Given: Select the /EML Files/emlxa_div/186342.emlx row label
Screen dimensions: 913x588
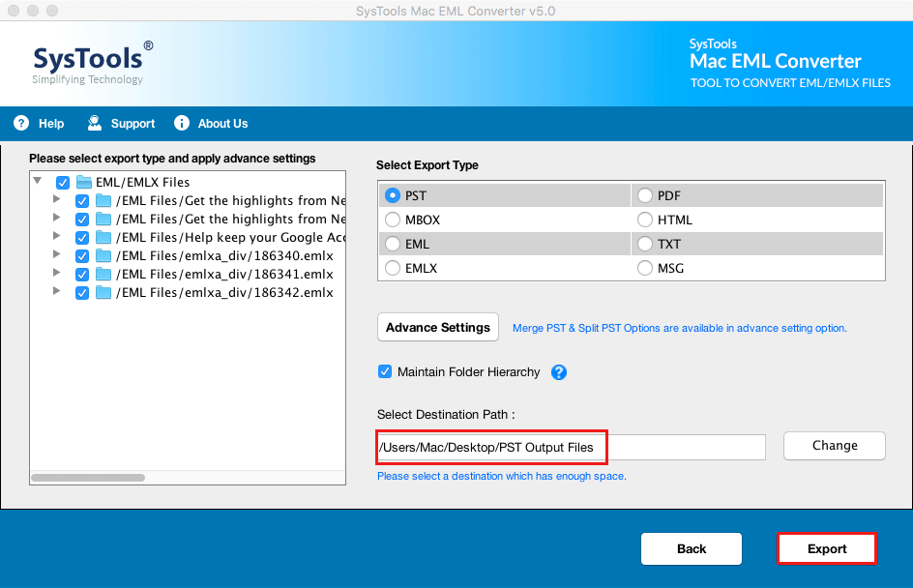Looking at the screenshot, I should coord(224,292).
